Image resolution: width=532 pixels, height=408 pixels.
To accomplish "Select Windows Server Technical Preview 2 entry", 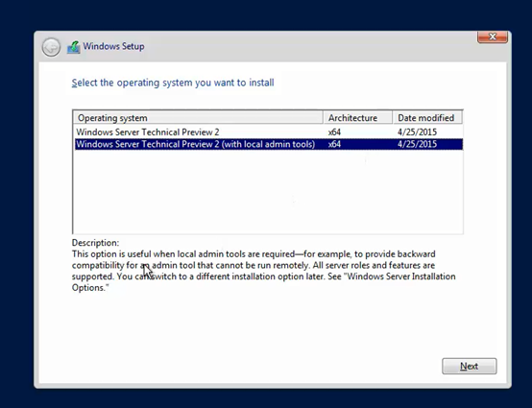I will [x=148, y=132].
